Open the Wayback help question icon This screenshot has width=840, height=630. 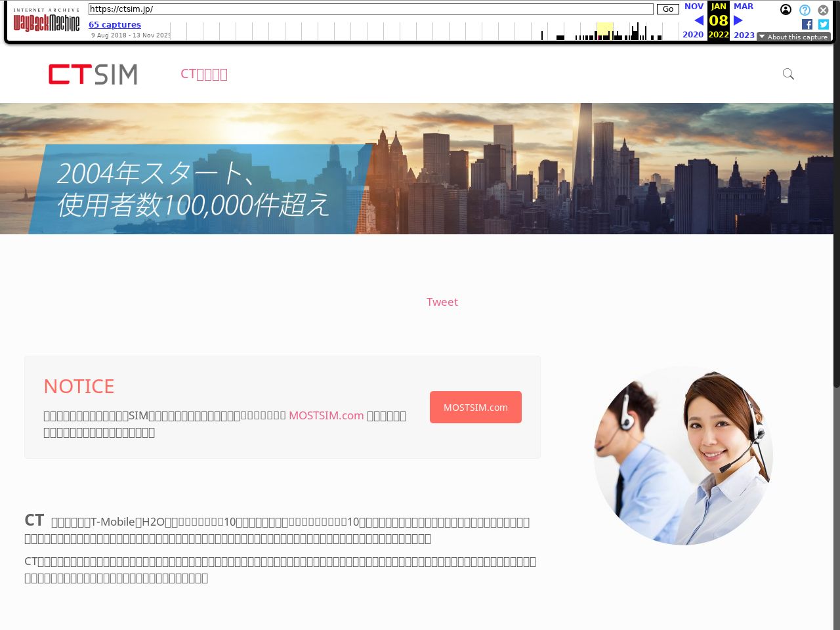coord(805,10)
